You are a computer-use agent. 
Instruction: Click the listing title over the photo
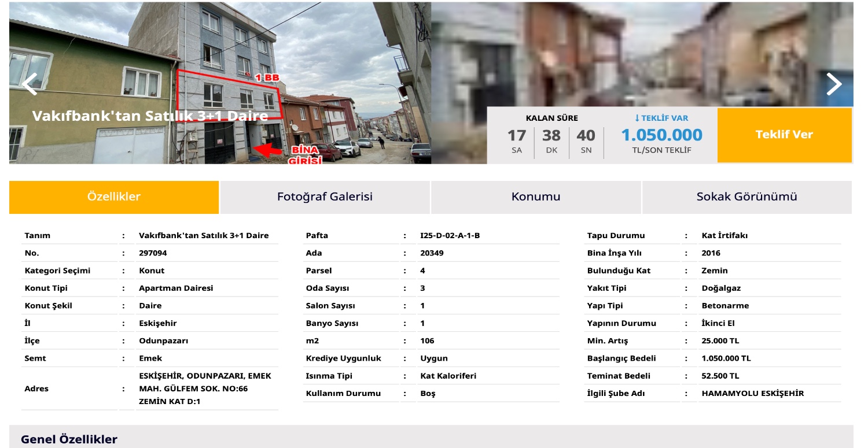point(150,116)
